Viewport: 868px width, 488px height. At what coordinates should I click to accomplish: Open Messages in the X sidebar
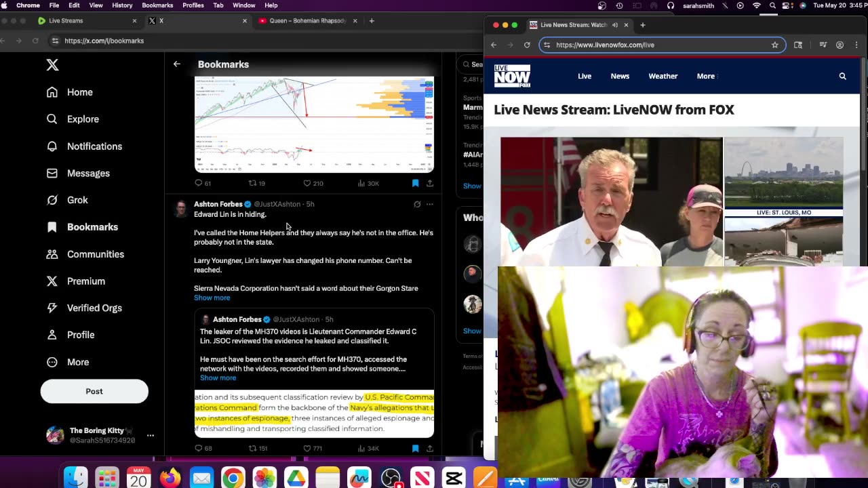(x=78, y=174)
